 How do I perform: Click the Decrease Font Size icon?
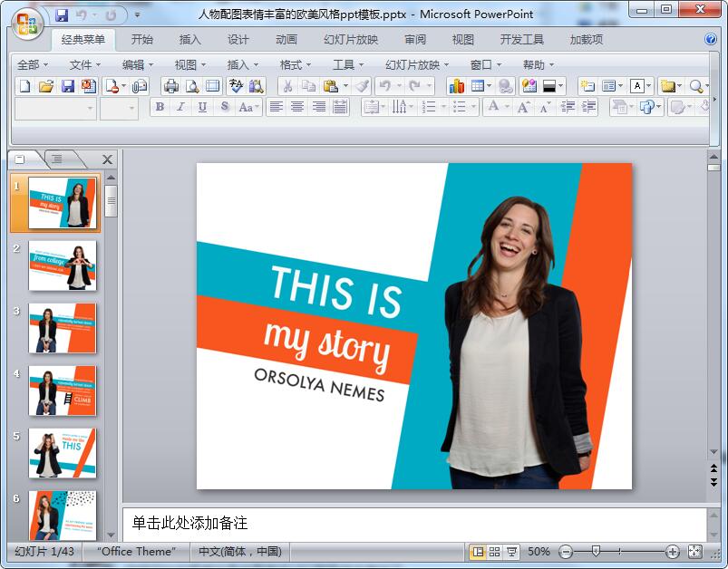(x=545, y=107)
